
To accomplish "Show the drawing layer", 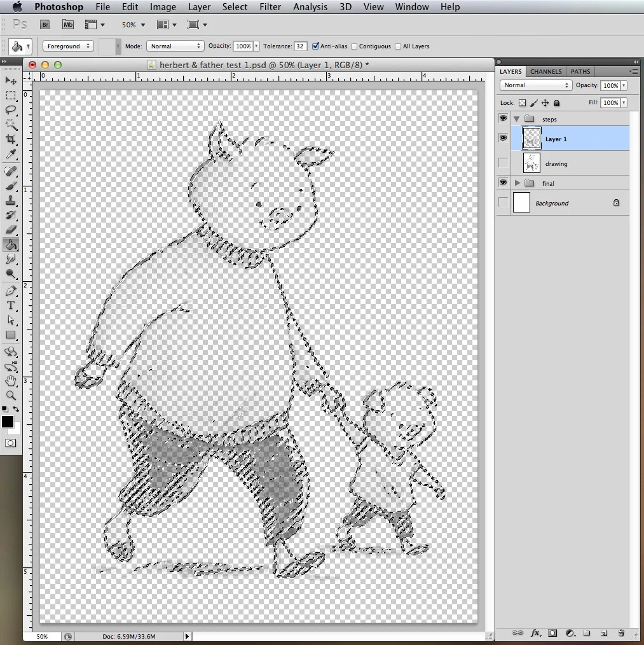I will pos(503,163).
